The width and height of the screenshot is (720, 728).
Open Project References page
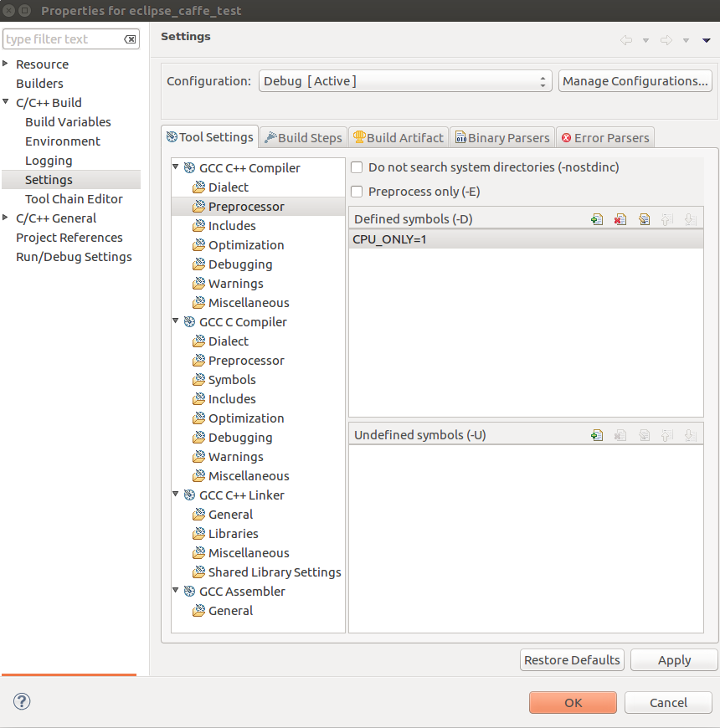pyautogui.click(x=69, y=238)
